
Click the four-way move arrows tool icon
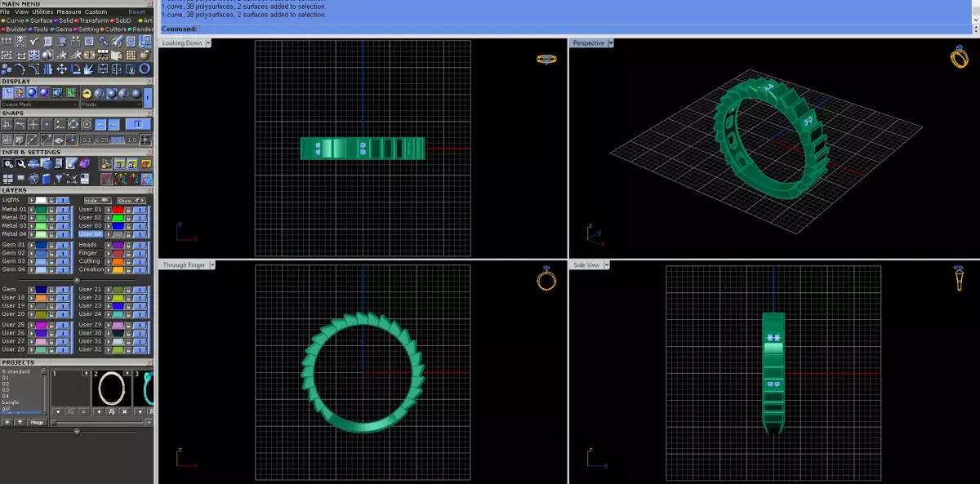(62, 69)
